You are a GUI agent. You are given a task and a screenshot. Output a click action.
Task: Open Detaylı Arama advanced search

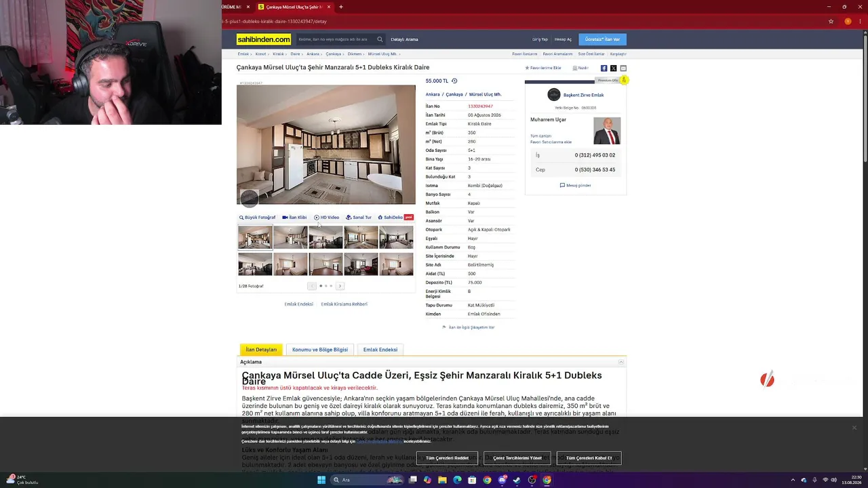(404, 39)
